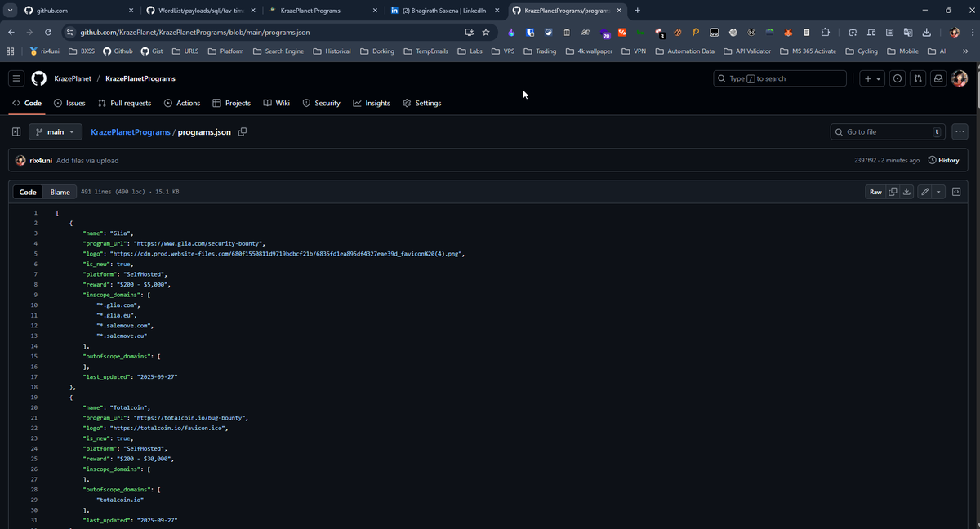This screenshot has height=529, width=980.
Task: Open the Wiki repository tab
Action: click(277, 104)
